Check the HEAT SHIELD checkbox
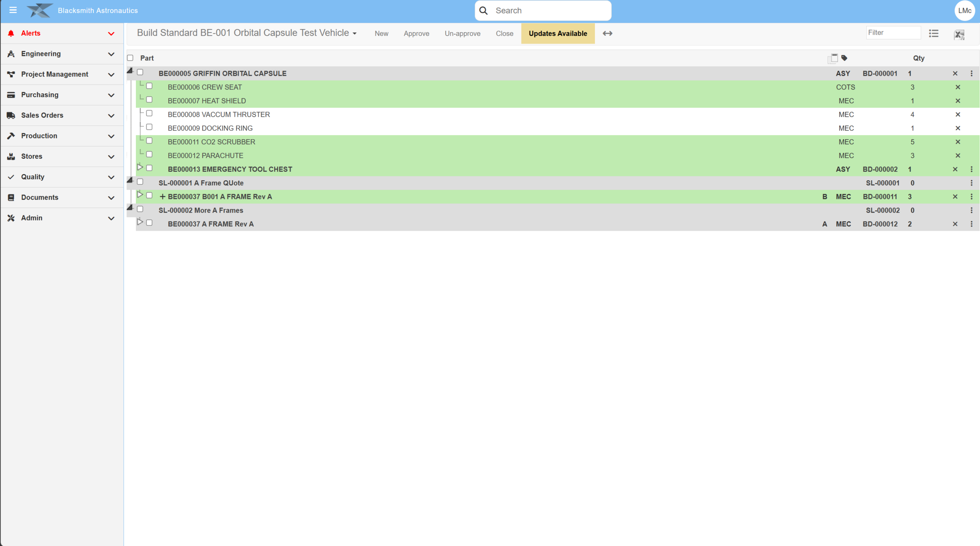The width and height of the screenshot is (980, 546). [149, 100]
